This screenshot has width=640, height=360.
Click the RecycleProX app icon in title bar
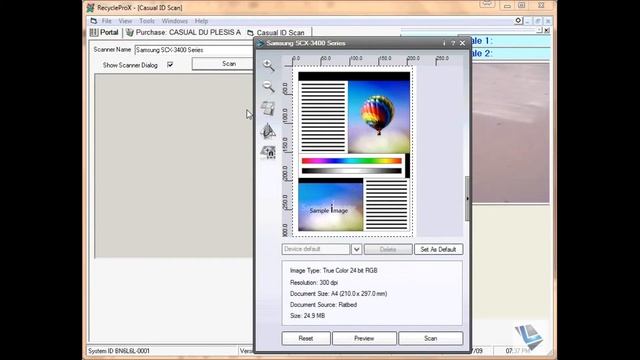click(91, 8)
